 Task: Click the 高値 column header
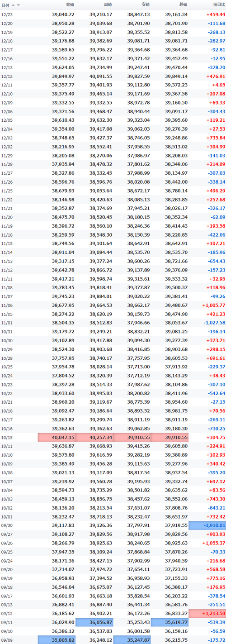tap(108, 5)
